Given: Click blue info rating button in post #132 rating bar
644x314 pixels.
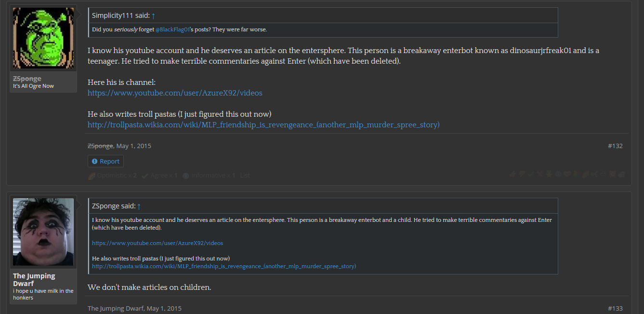Looking at the screenshot, I should pos(558,174).
